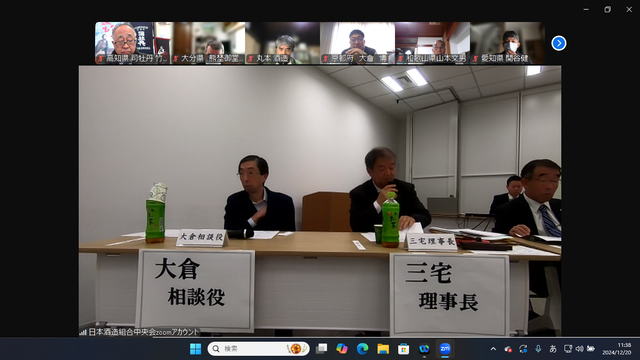Click the refresh sync tray icon
The height and width of the screenshot is (360, 640).
point(523,349)
